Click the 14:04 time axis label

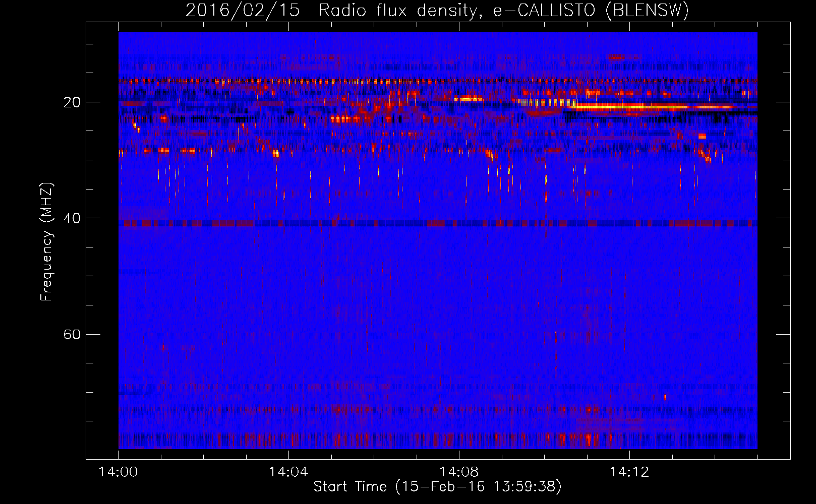click(x=288, y=472)
